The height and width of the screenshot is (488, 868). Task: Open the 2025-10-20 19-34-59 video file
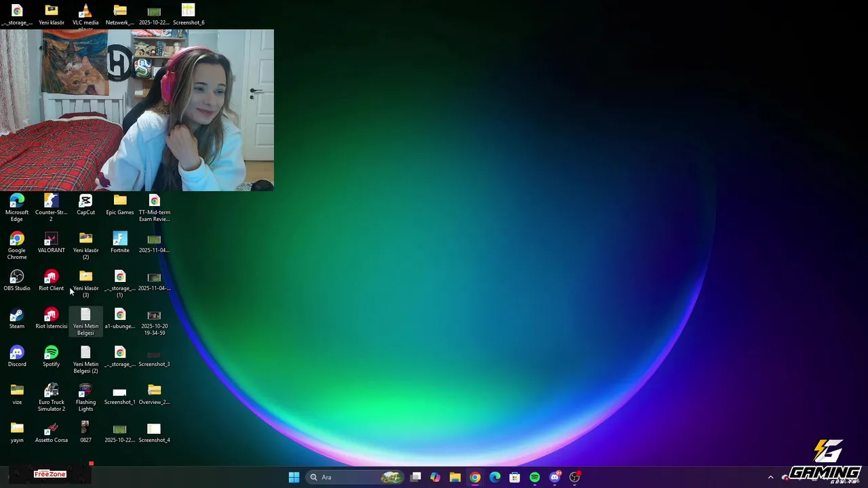click(x=154, y=321)
